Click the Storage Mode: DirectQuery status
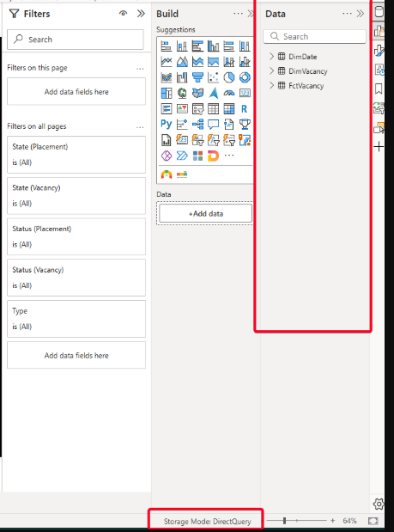This screenshot has width=394, height=532. [208, 521]
